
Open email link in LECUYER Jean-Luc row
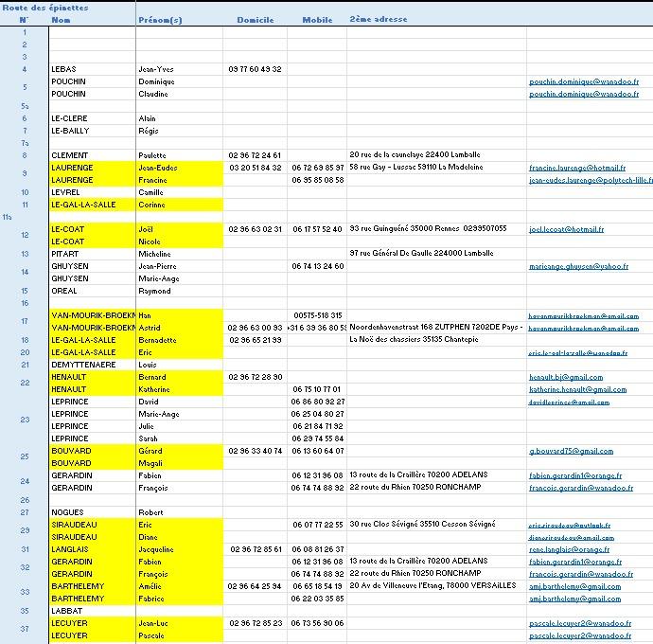[x=580, y=623]
